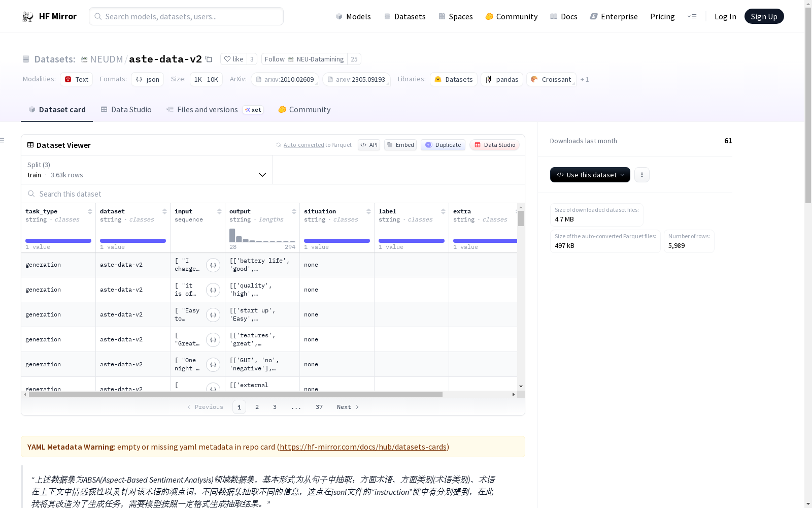Open the Datasets library tag
This screenshot has height=508, width=812.
(454, 79)
